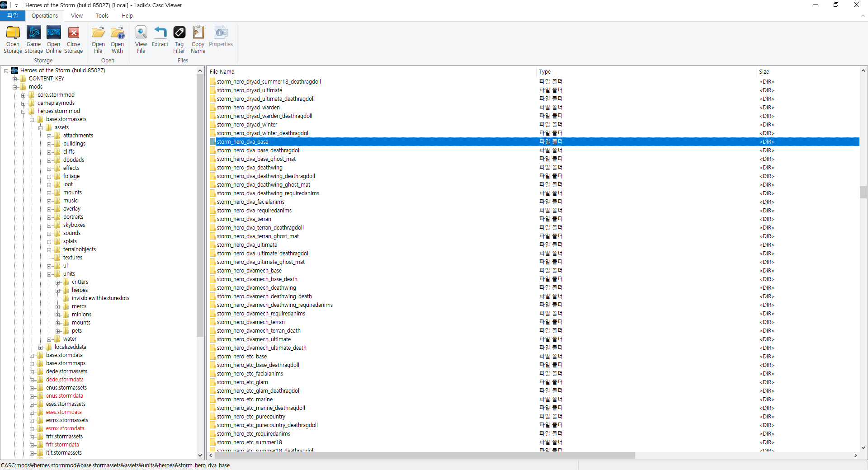Expand the mercs tree node
The height and width of the screenshot is (470, 868).
(57, 307)
